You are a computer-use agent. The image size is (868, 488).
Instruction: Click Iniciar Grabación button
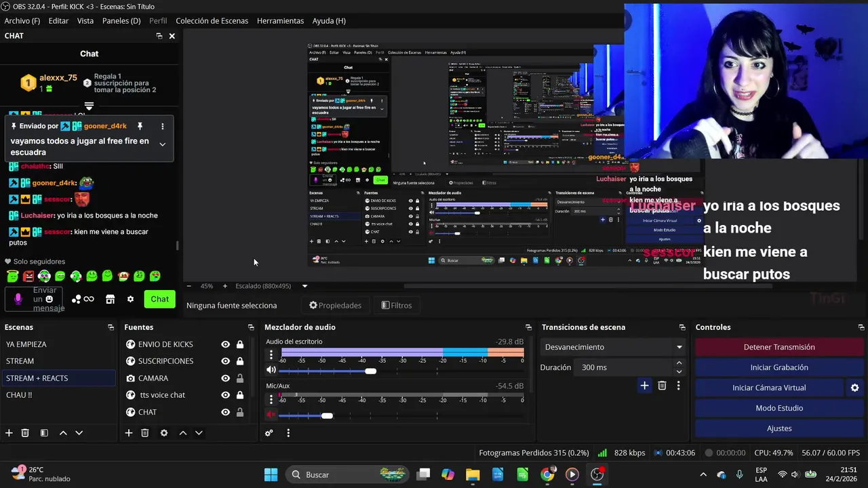[779, 367]
